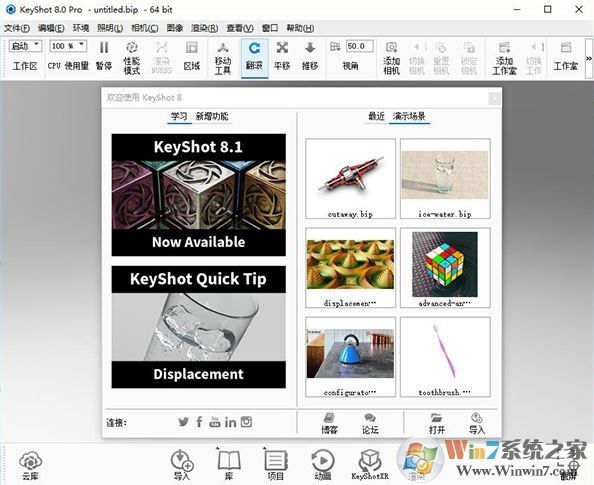Toggle 暂停 pause rendering
Screen dimensions: 594x485
[104, 56]
